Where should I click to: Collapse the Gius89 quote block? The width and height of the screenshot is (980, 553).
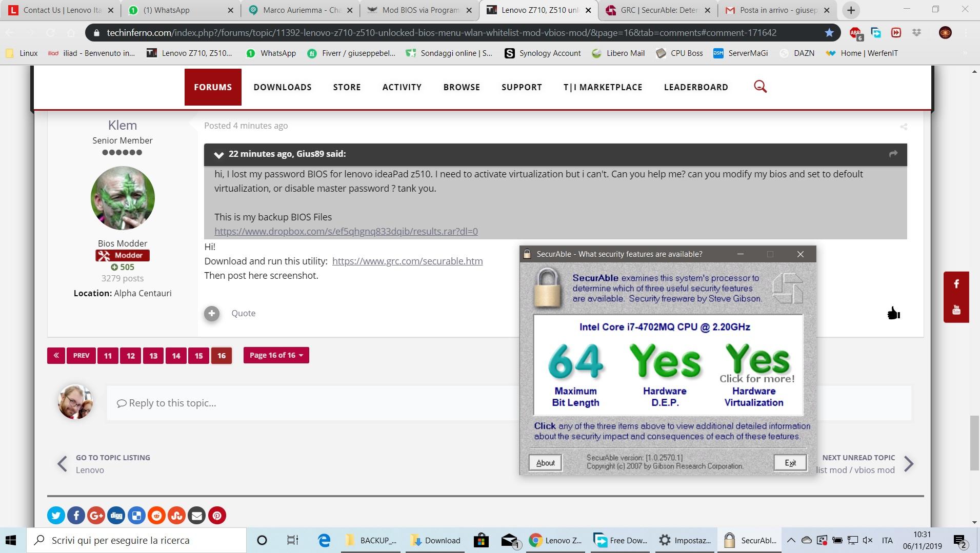click(219, 154)
